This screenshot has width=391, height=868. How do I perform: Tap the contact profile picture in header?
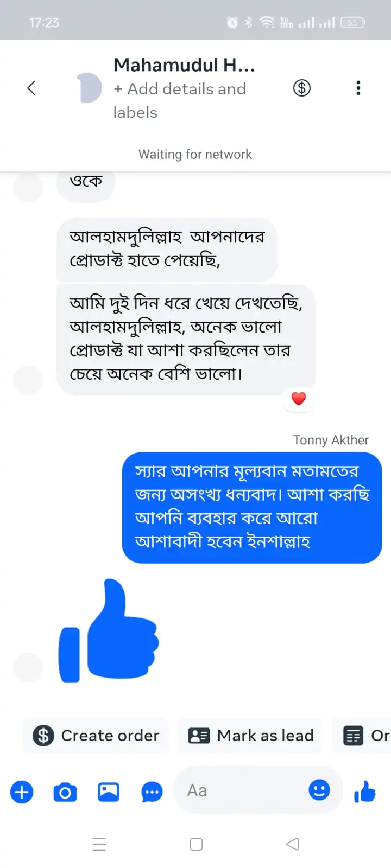89,88
